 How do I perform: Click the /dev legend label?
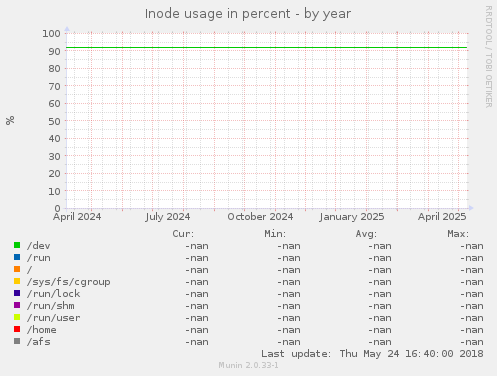[39, 246]
